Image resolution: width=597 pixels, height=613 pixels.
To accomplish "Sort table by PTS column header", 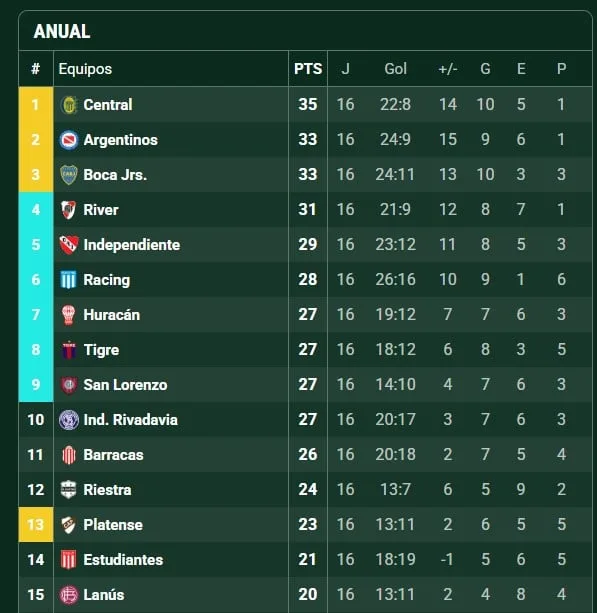I will [x=308, y=69].
